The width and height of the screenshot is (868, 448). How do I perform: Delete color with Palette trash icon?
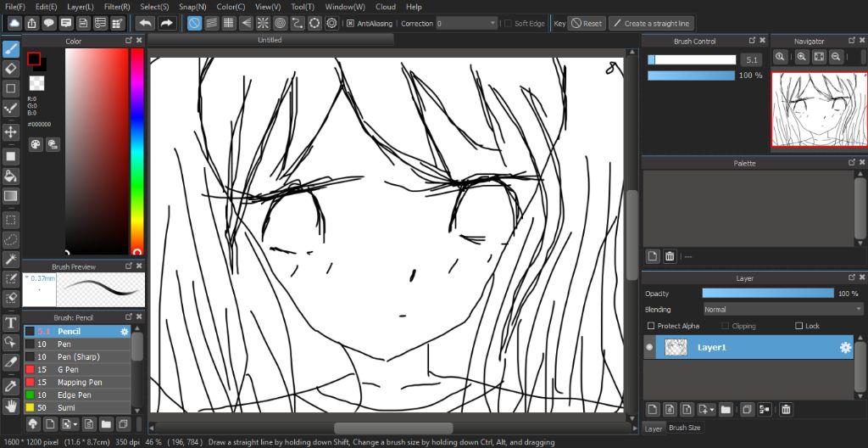(x=670, y=256)
